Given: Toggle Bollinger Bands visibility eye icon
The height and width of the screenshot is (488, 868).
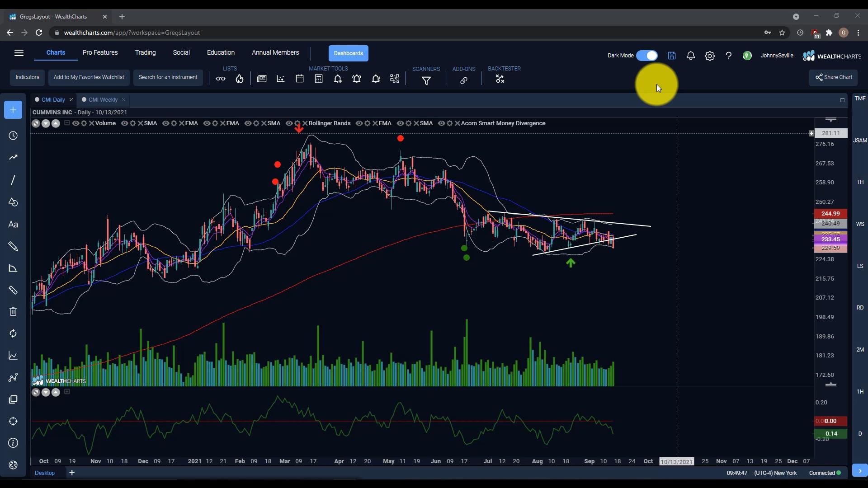Looking at the screenshot, I should (x=289, y=123).
